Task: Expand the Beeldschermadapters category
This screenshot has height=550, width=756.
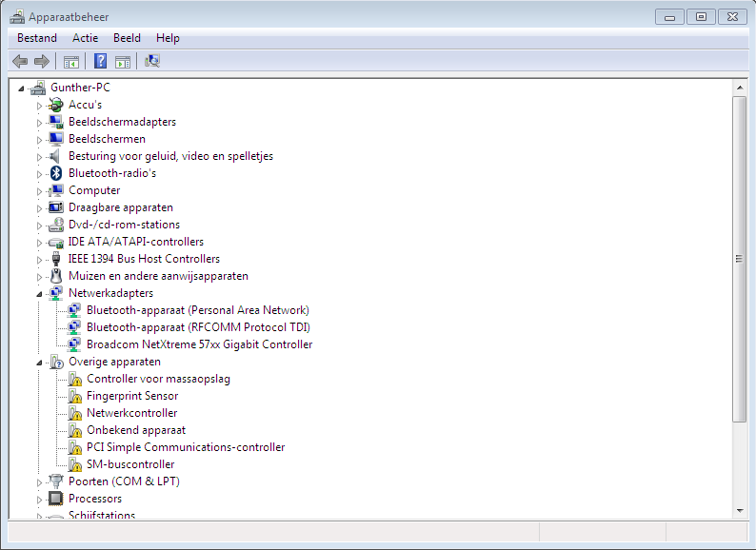Action: 40,123
